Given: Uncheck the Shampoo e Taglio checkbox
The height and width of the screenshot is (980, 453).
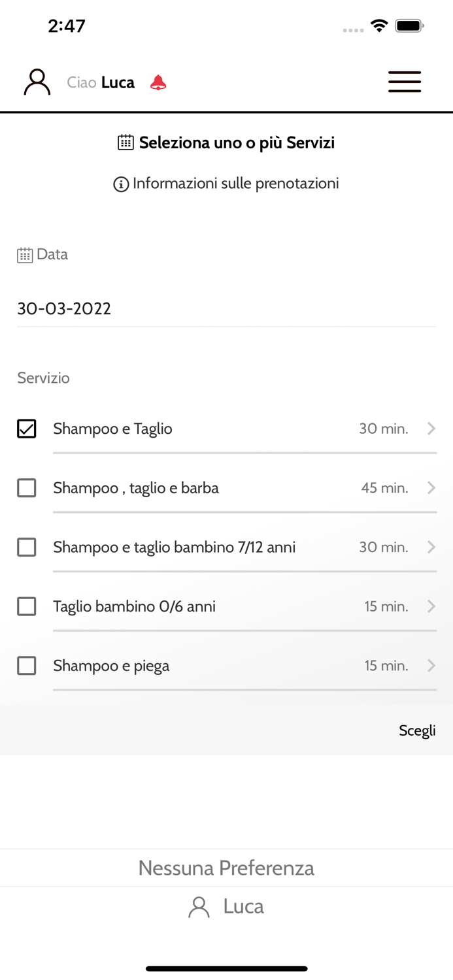Looking at the screenshot, I should pos(27,429).
